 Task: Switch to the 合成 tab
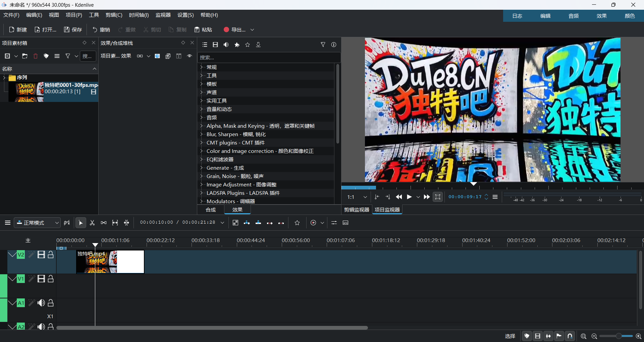(211, 210)
